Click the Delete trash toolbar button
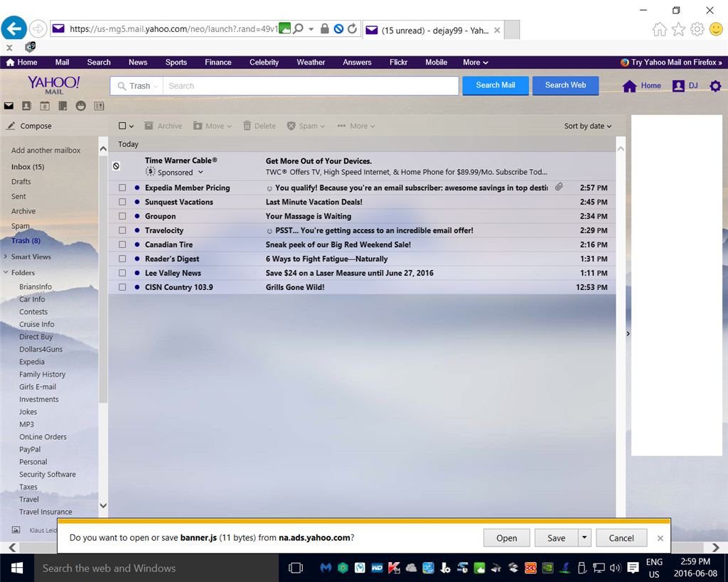This screenshot has width=728, height=582. pyautogui.click(x=259, y=126)
